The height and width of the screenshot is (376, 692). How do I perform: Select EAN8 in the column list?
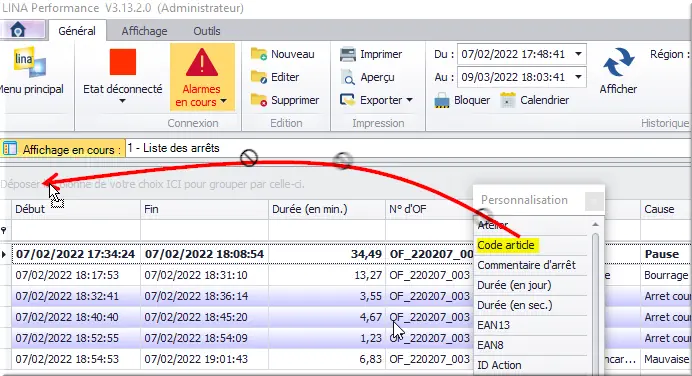tap(531, 345)
